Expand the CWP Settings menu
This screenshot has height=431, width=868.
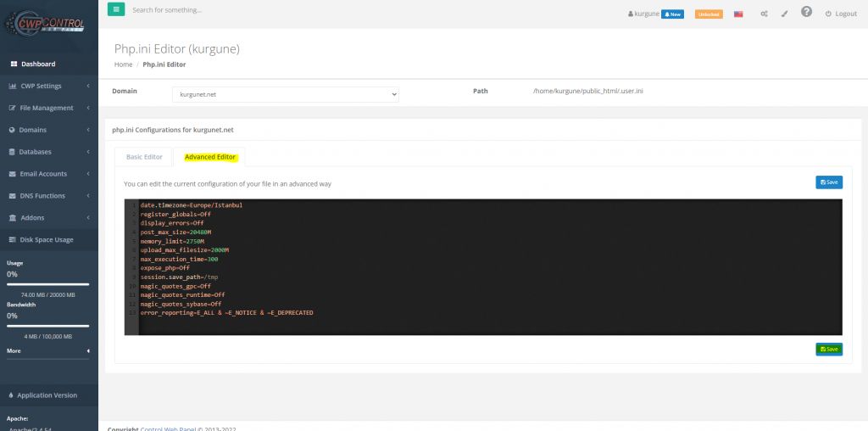point(48,86)
